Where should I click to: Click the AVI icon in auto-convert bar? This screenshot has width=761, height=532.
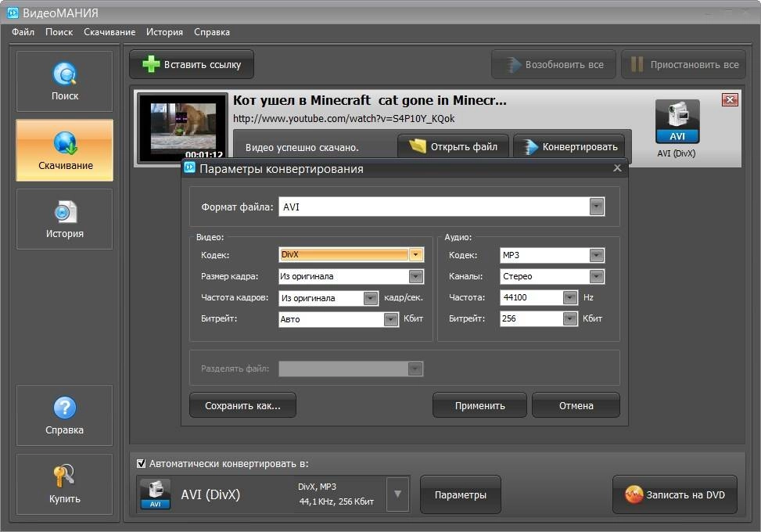[156, 494]
